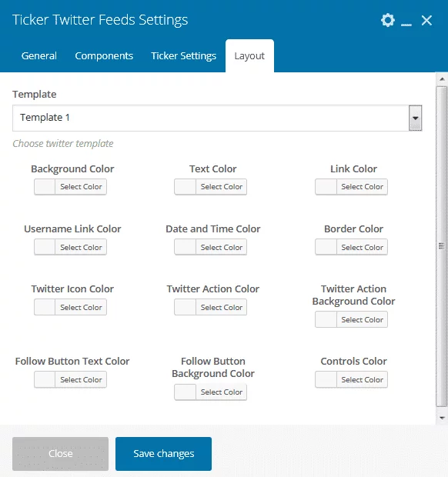Switch to the General tab
The width and height of the screenshot is (448, 477).
tap(39, 56)
